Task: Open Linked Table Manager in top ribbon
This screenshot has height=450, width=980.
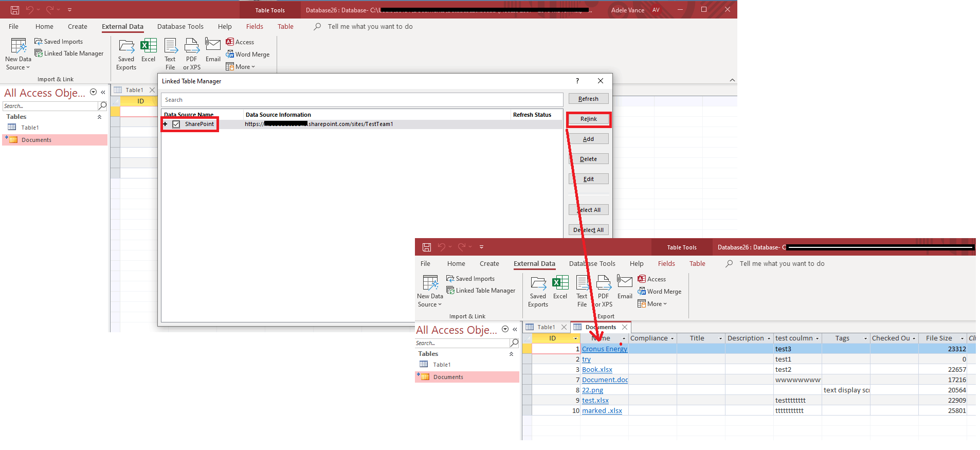Action: 69,53
